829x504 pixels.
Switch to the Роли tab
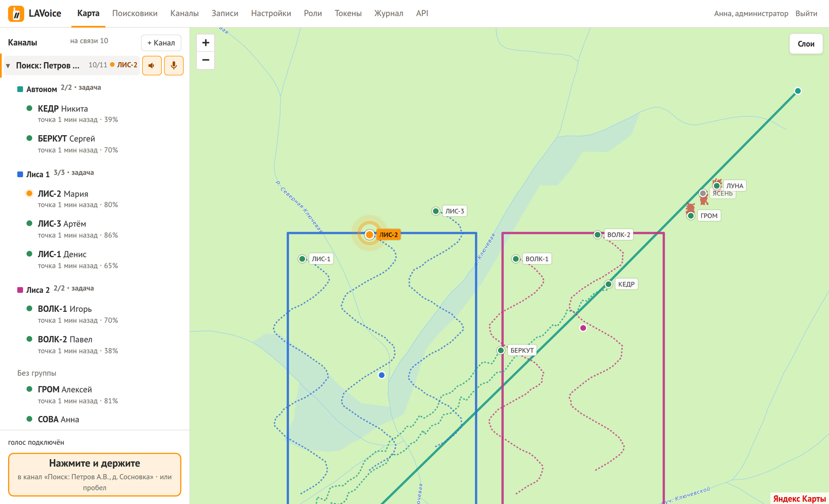tap(313, 13)
